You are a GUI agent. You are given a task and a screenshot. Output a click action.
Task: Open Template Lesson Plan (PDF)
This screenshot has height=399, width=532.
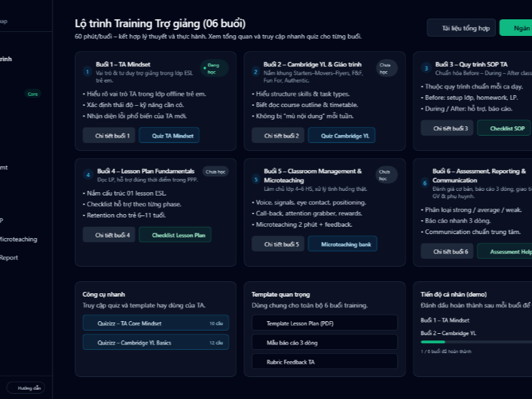pyautogui.click(x=324, y=323)
